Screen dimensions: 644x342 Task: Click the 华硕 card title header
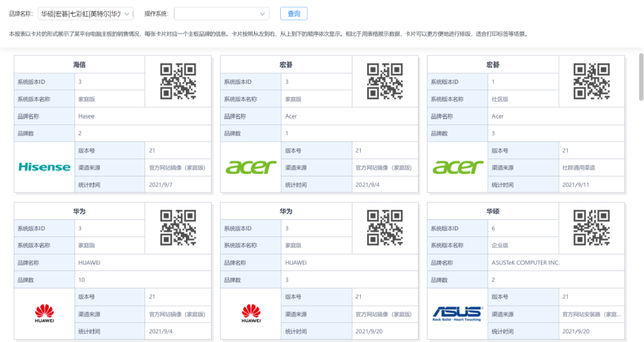tap(493, 211)
